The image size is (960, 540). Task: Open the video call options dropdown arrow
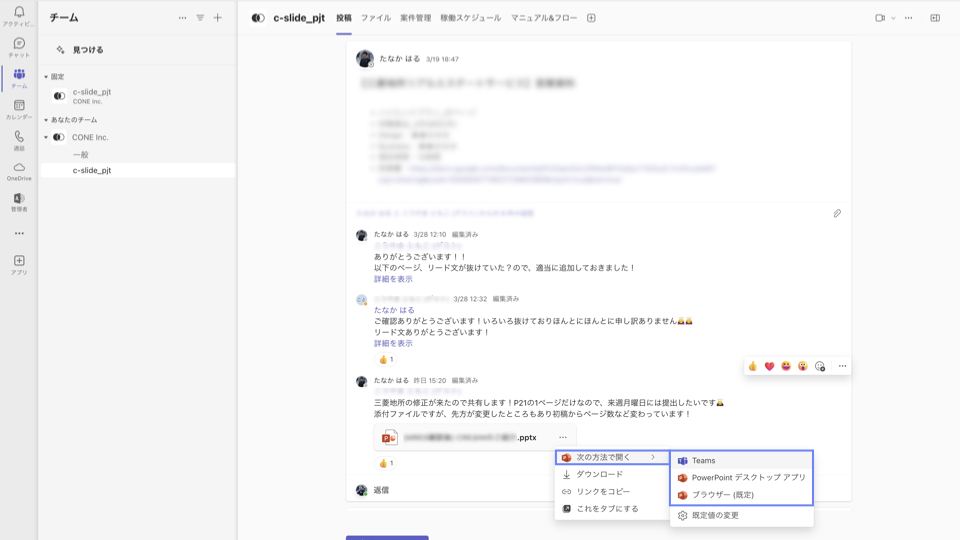point(893,18)
